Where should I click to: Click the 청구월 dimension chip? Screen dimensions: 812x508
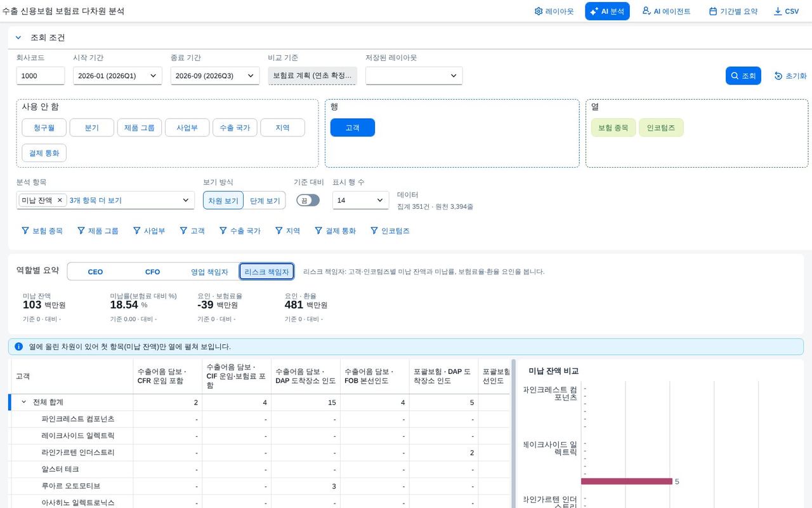[44, 128]
